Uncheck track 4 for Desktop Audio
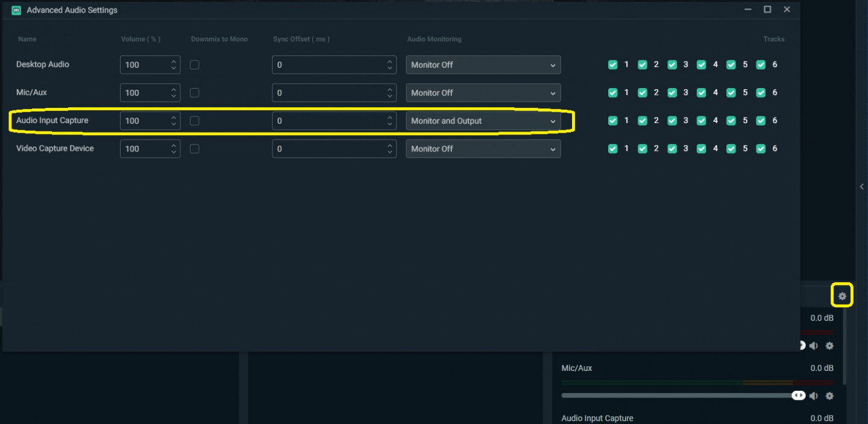Image resolution: width=868 pixels, height=424 pixels. coord(702,65)
